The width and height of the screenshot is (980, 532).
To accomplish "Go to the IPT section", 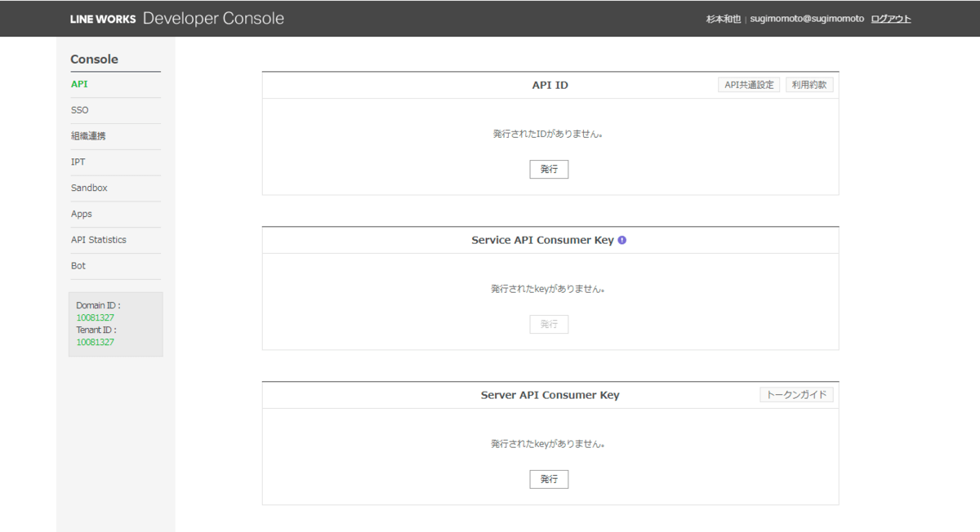I will (x=78, y=162).
